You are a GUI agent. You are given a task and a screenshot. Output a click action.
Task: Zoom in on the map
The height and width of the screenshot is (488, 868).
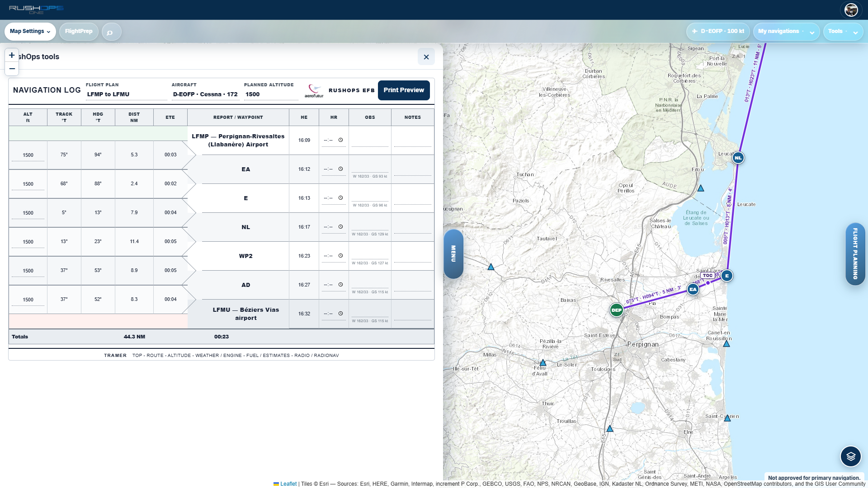click(x=12, y=55)
